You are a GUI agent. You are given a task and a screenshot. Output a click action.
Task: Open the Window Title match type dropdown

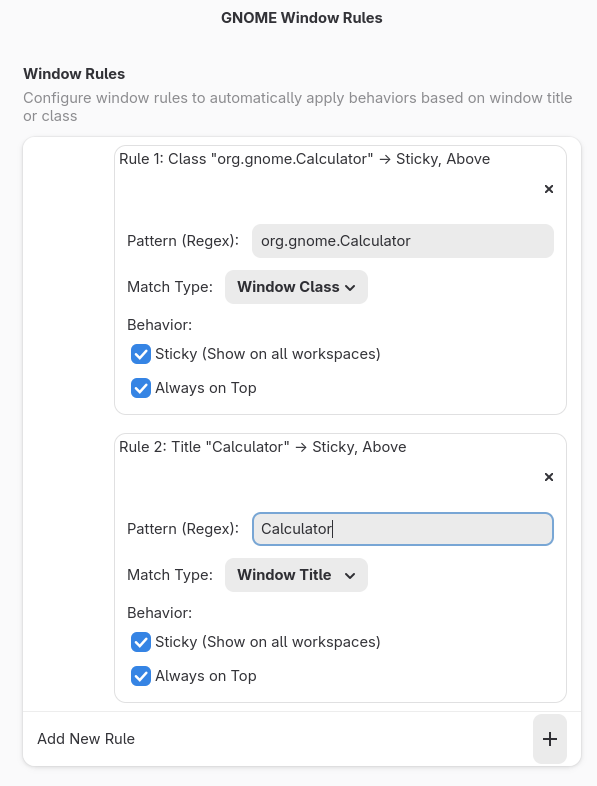296,575
